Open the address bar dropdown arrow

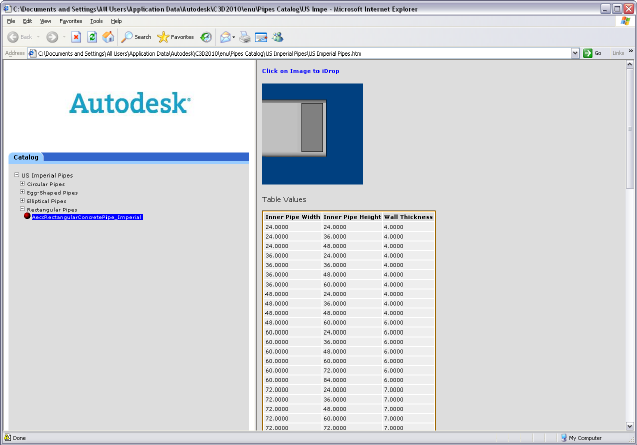click(x=575, y=53)
